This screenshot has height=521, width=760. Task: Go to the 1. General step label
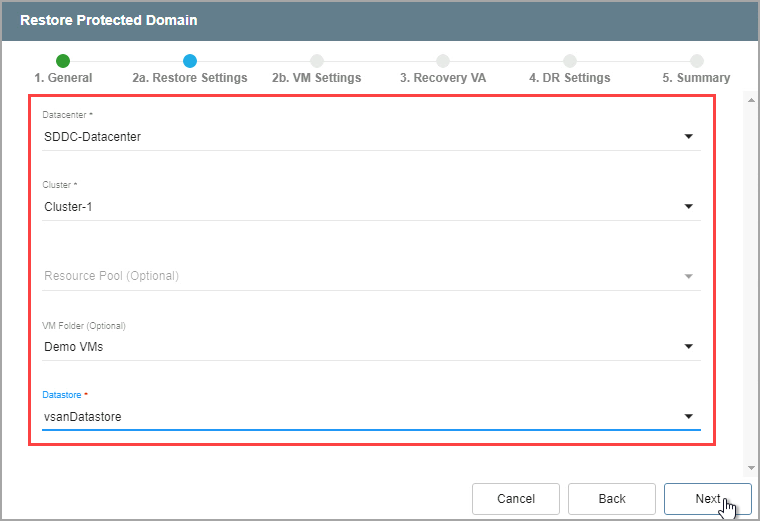point(63,78)
